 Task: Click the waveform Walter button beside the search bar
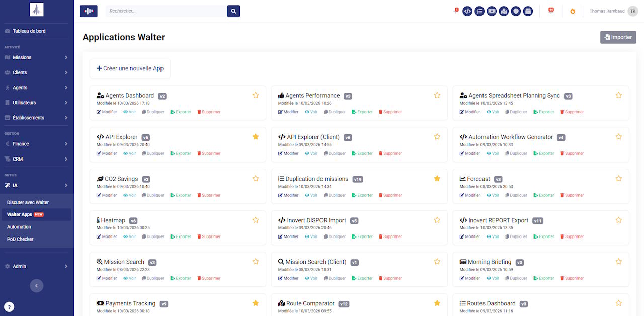click(89, 11)
